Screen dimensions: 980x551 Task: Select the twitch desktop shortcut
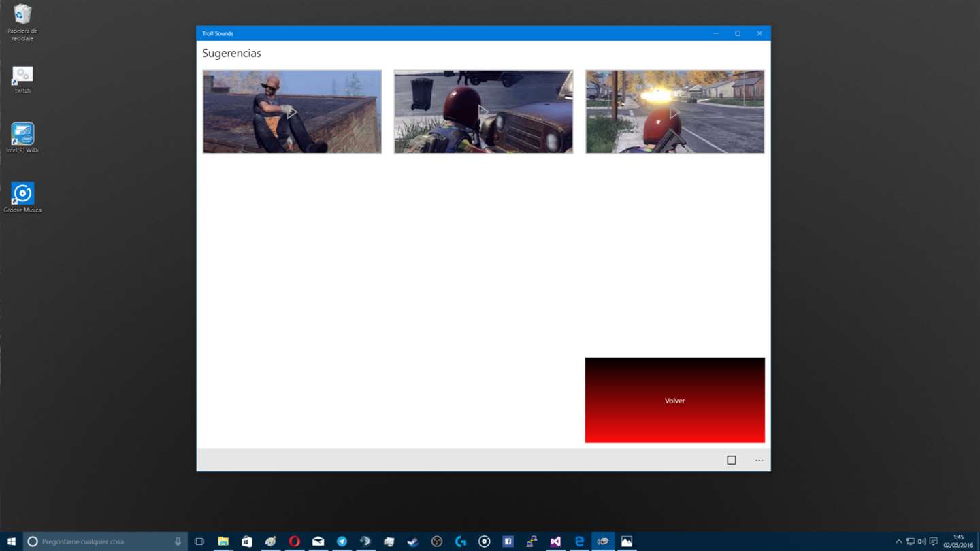pyautogui.click(x=22, y=80)
